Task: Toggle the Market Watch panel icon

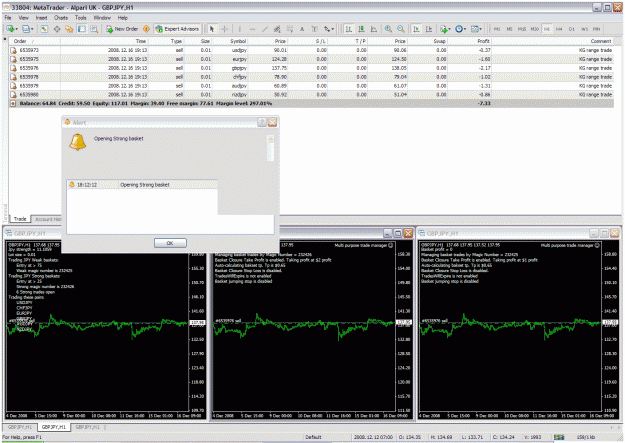Action: 44,29
